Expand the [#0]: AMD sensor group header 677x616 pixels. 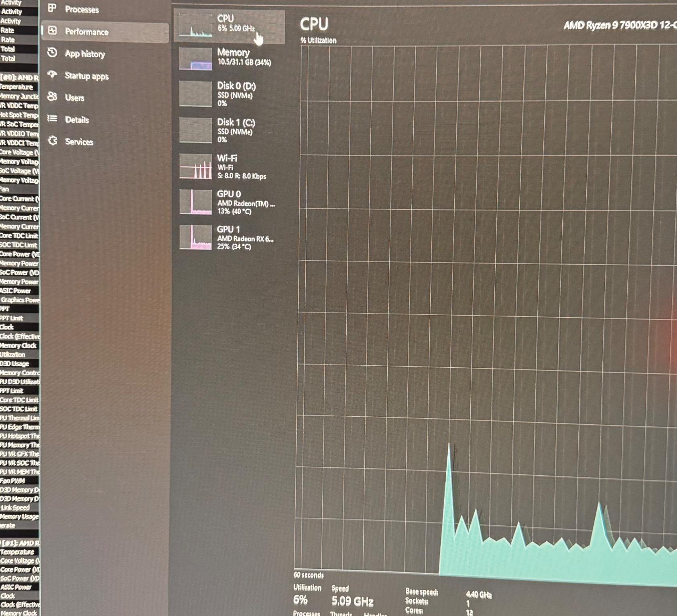click(19, 77)
